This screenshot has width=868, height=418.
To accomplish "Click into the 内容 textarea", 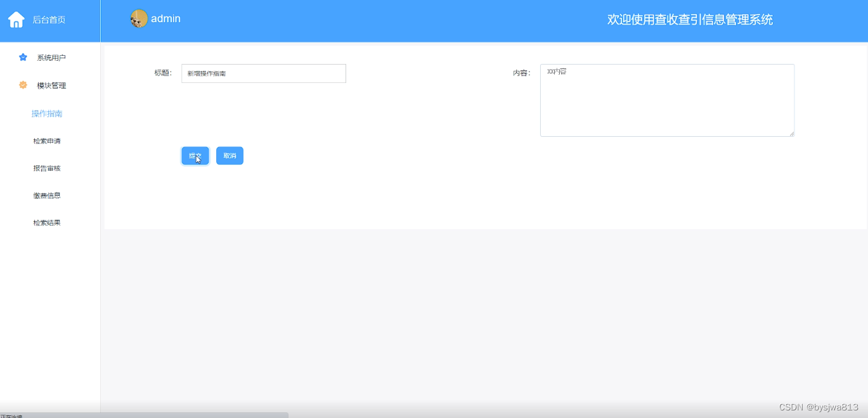I will [667, 100].
